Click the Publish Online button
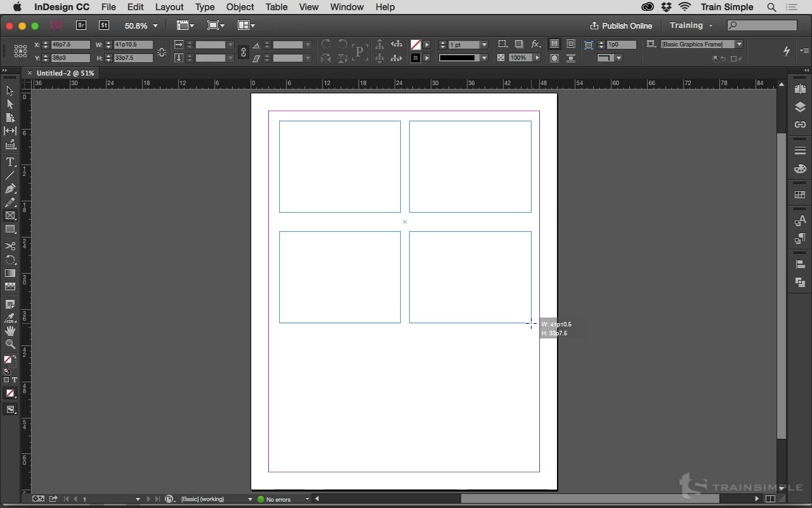The width and height of the screenshot is (812, 508). click(x=621, y=25)
